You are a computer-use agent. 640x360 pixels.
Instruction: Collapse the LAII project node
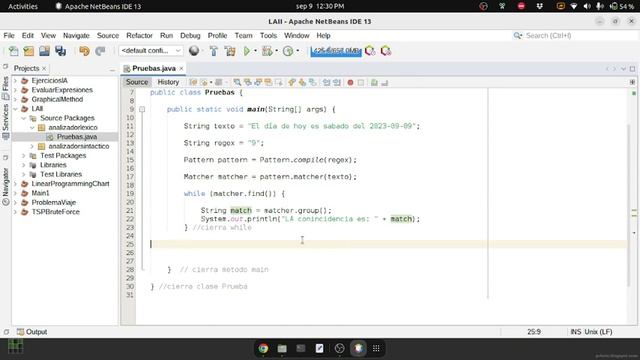point(16,109)
